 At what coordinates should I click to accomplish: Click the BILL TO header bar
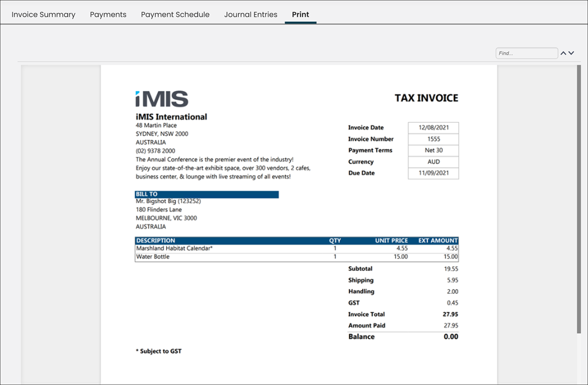(x=206, y=194)
